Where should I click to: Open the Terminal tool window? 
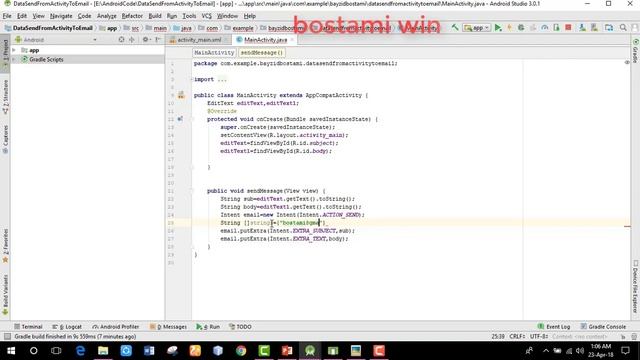point(28,327)
